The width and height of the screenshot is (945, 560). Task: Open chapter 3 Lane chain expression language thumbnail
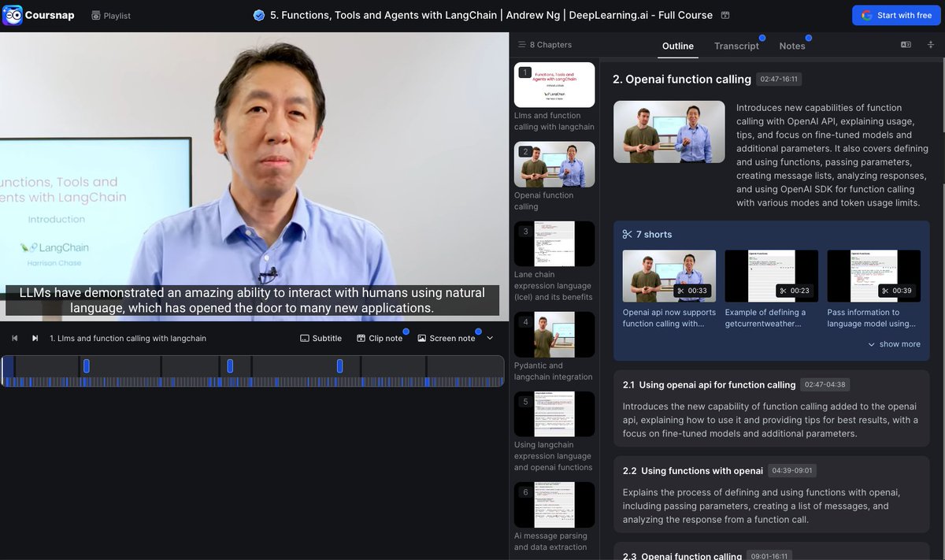(x=554, y=244)
